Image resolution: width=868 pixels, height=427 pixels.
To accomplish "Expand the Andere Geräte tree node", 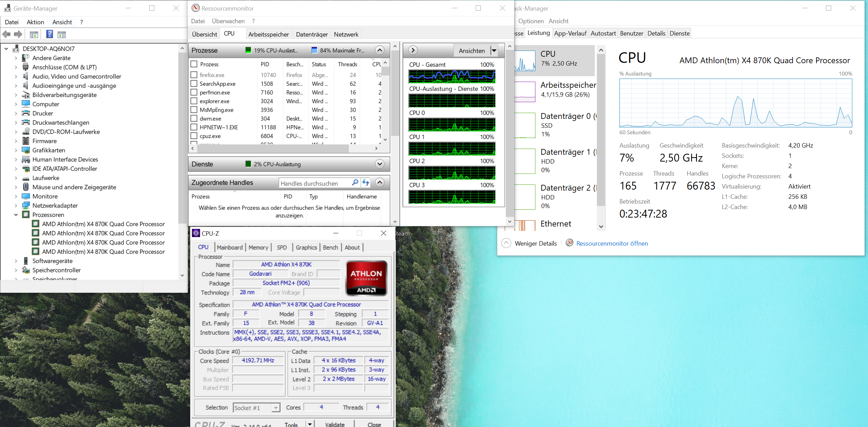I will click(x=16, y=58).
